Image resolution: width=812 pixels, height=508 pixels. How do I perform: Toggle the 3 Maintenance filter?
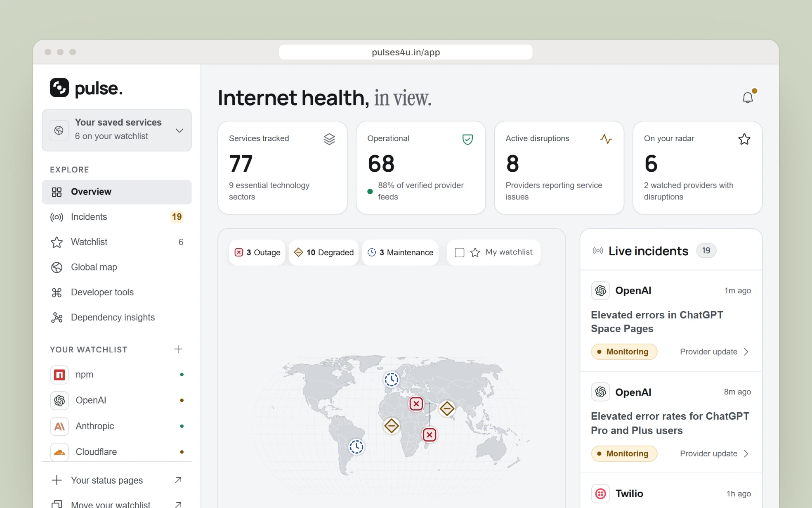coord(400,252)
